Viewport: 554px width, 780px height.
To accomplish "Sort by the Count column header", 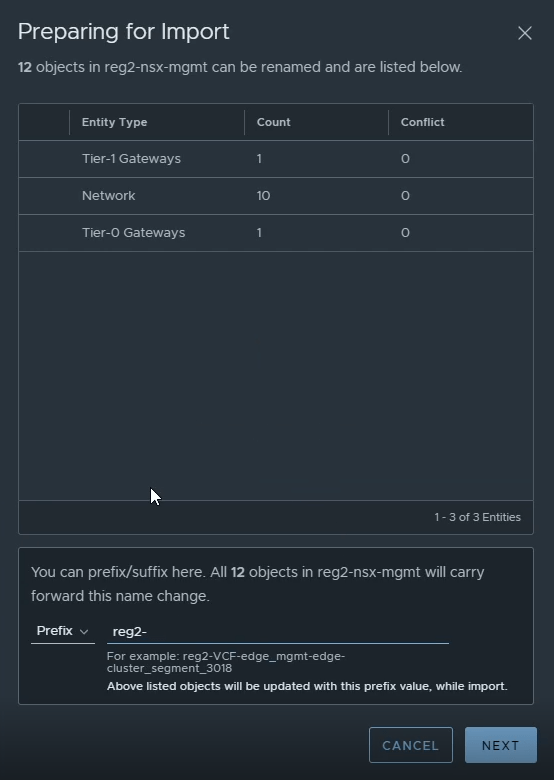I will (x=274, y=122).
